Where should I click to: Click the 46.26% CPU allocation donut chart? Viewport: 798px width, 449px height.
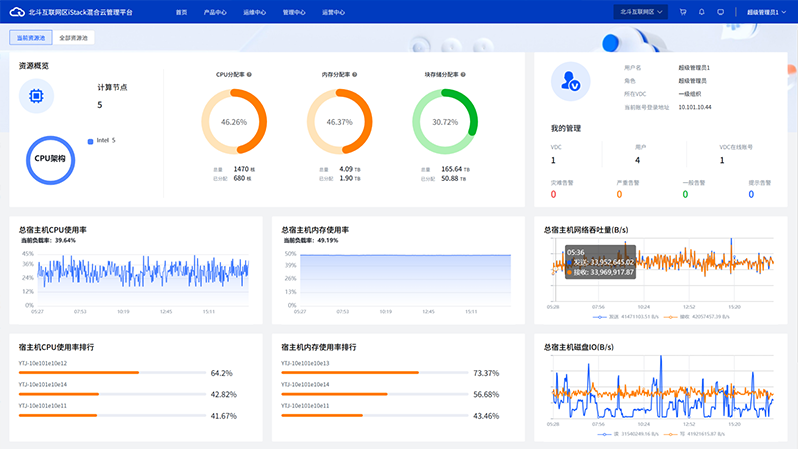click(x=234, y=121)
